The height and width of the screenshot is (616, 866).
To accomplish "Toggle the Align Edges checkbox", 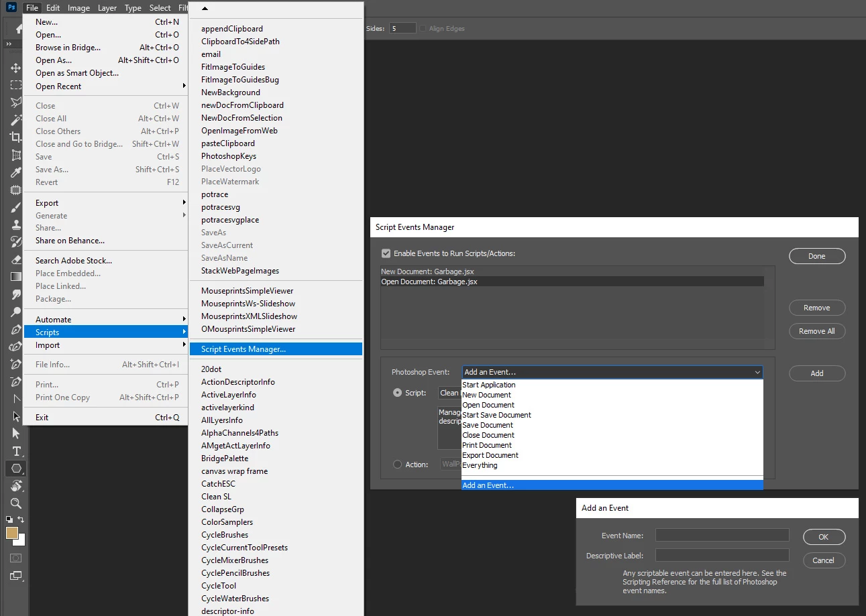I will pyautogui.click(x=423, y=28).
